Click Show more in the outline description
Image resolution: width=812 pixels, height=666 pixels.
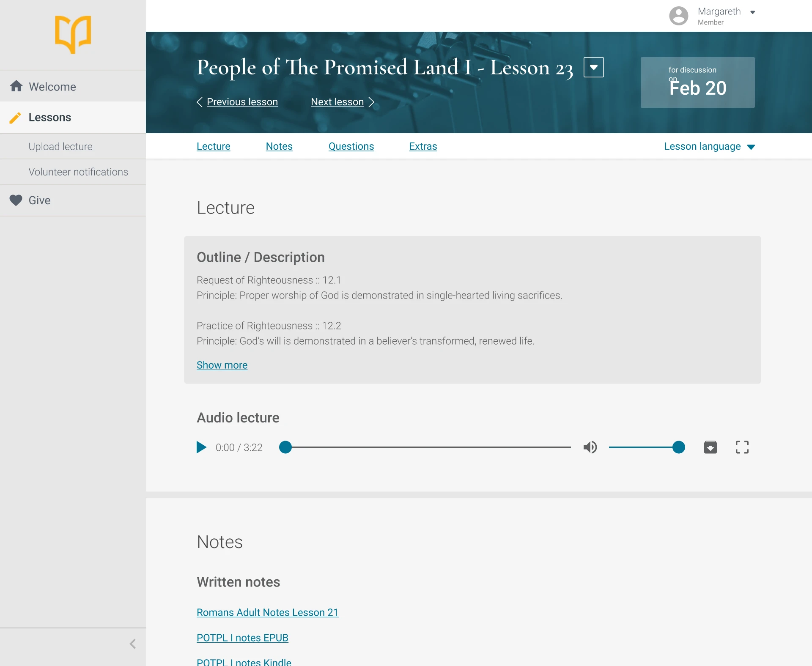tap(222, 365)
